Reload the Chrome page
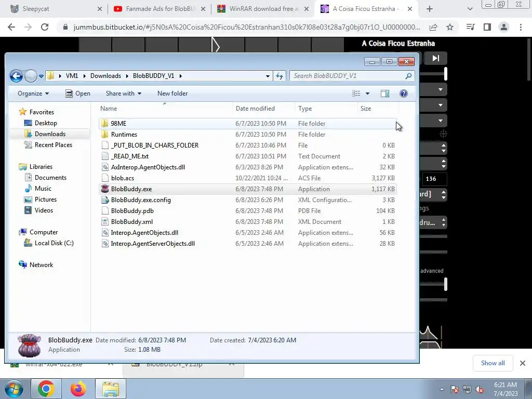Viewport: 532px width, 399px height. coord(45,27)
